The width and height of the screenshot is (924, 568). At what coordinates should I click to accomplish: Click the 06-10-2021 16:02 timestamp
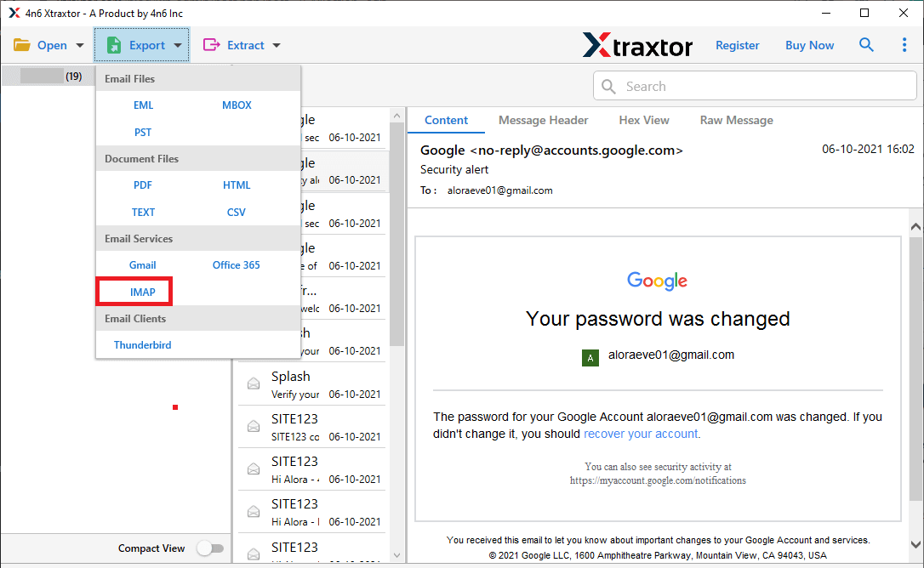click(868, 149)
